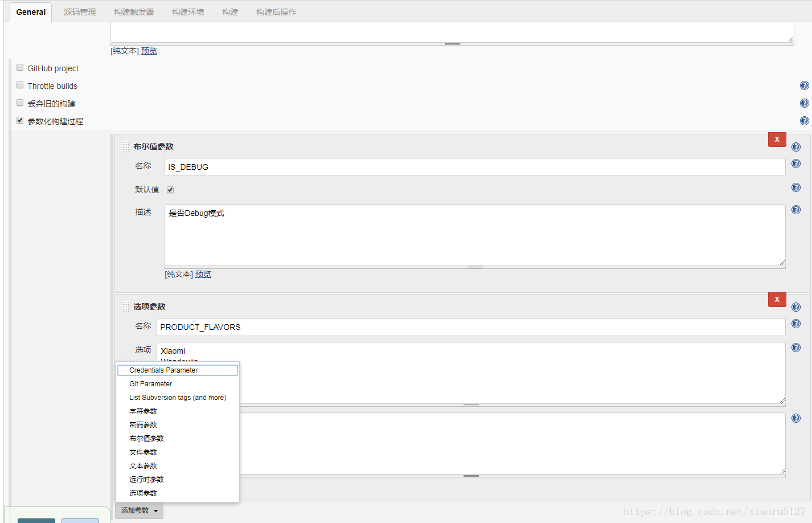Switch to the General tab
The width and height of the screenshot is (812, 523).
pyautogui.click(x=31, y=12)
